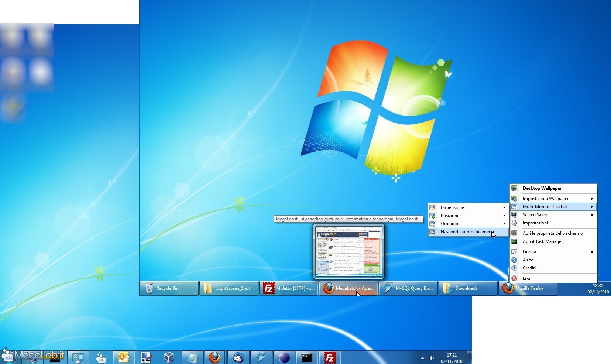611x364 pixels.
Task: Click MegaLab.it Firefox taskbar button
Action: coord(348,288)
